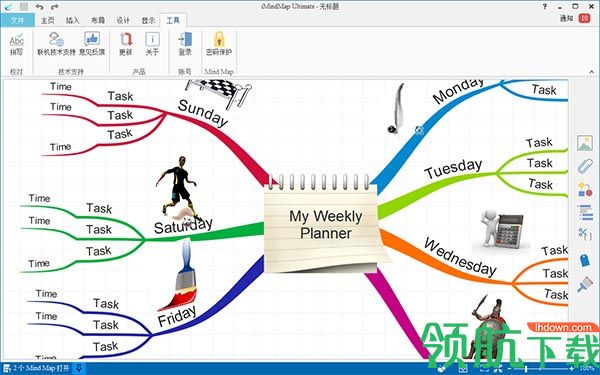Viewport: 600px width, 375px height.
Task: Select the Sunday branch label
Action: coord(203,113)
